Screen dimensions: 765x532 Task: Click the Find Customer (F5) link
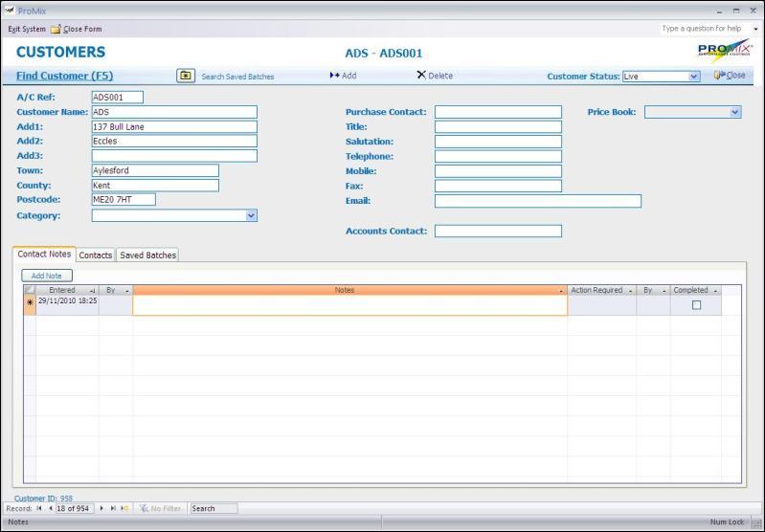[65, 76]
